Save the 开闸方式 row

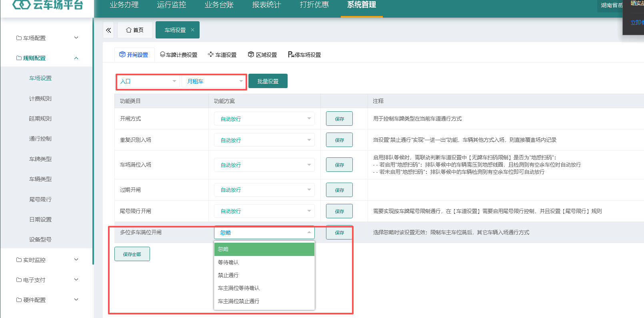tap(339, 119)
